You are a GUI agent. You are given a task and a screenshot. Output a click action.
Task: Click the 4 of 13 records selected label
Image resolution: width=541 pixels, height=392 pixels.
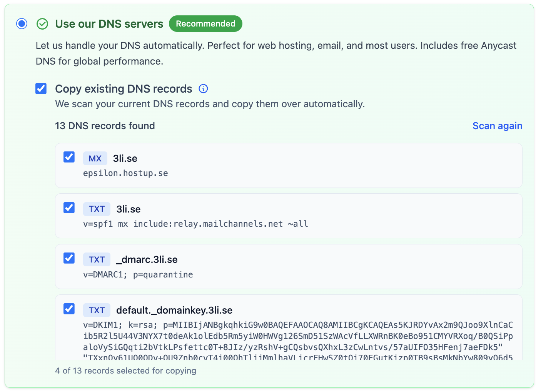pyautogui.click(x=125, y=370)
